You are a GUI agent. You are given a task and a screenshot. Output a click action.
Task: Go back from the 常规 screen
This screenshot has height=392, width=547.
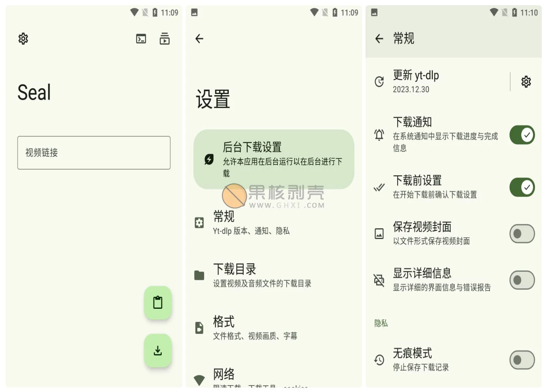coord(379,38)
